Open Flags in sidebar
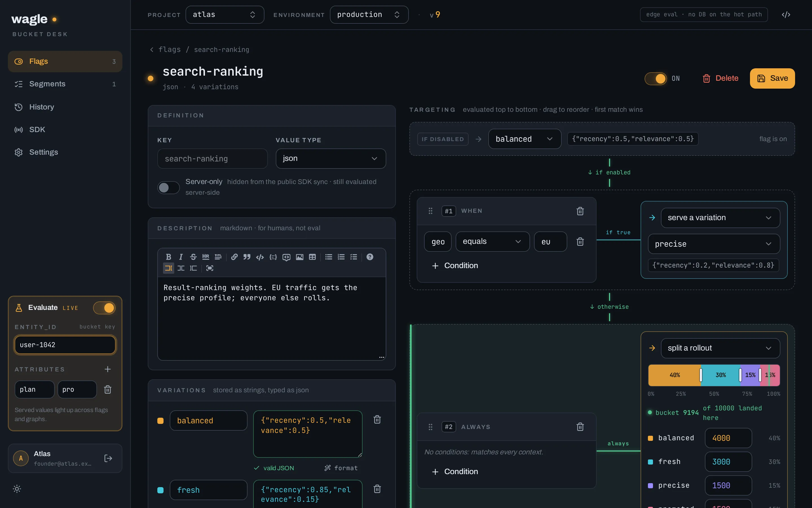812x508 pixels. click(x=65, y=62)
